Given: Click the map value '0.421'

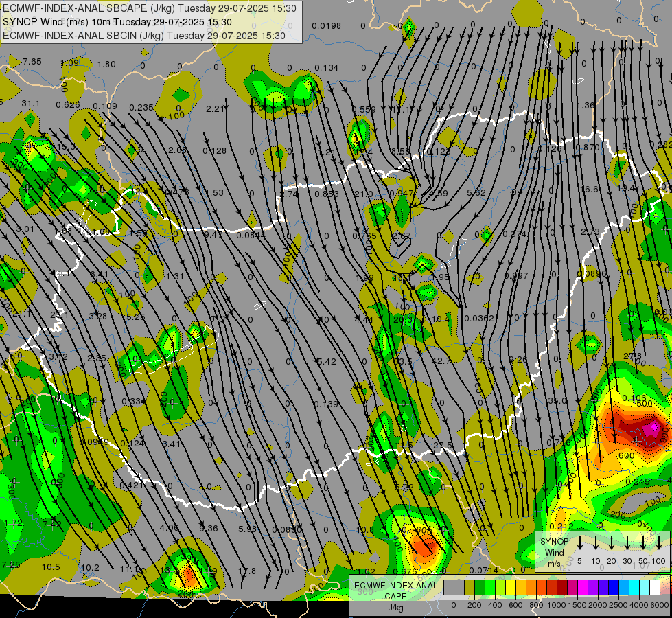Looking at the screenshot, I should (132, 485).
